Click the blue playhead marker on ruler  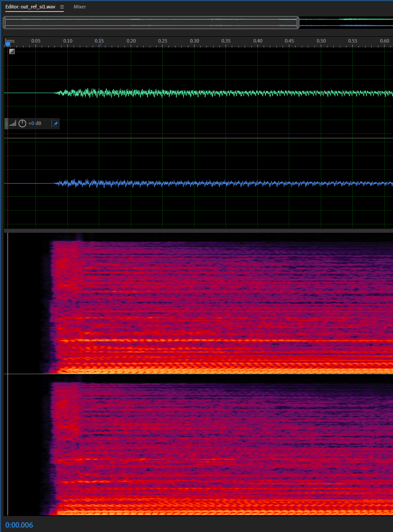point(8,44)
